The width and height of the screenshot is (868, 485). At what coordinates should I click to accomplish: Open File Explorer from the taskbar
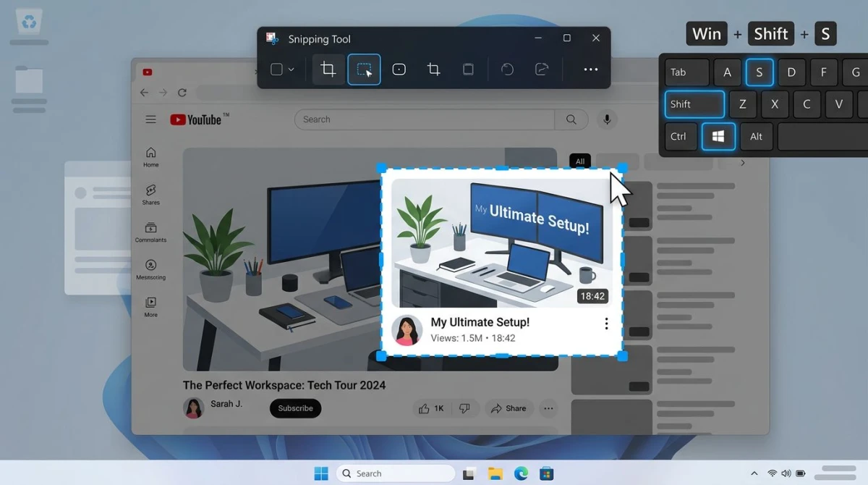point(495,473)
